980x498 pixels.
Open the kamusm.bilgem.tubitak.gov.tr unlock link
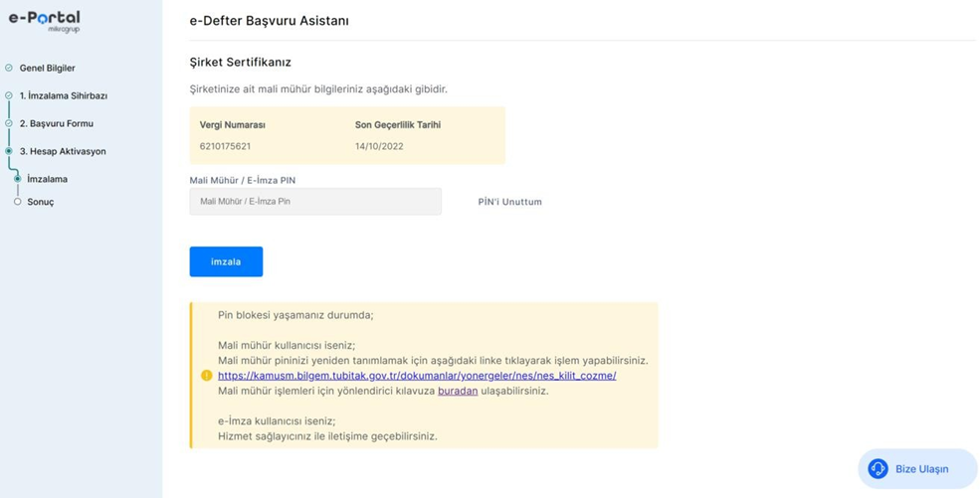click(417, 376)
